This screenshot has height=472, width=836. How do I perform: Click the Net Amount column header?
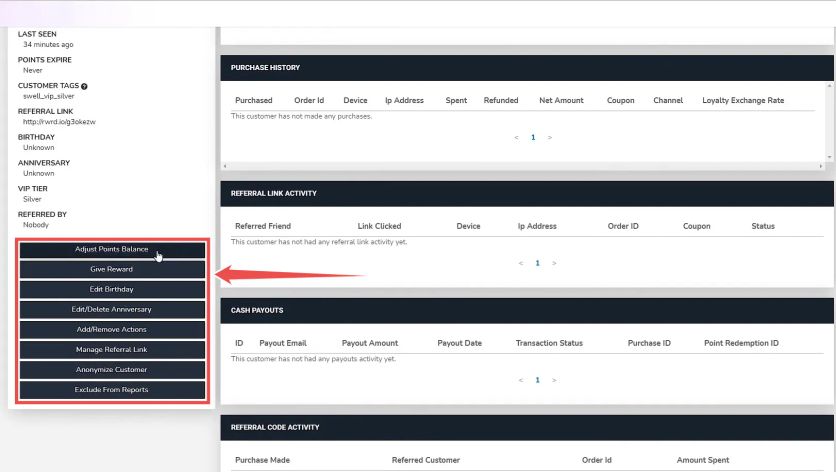click(561, 100)
